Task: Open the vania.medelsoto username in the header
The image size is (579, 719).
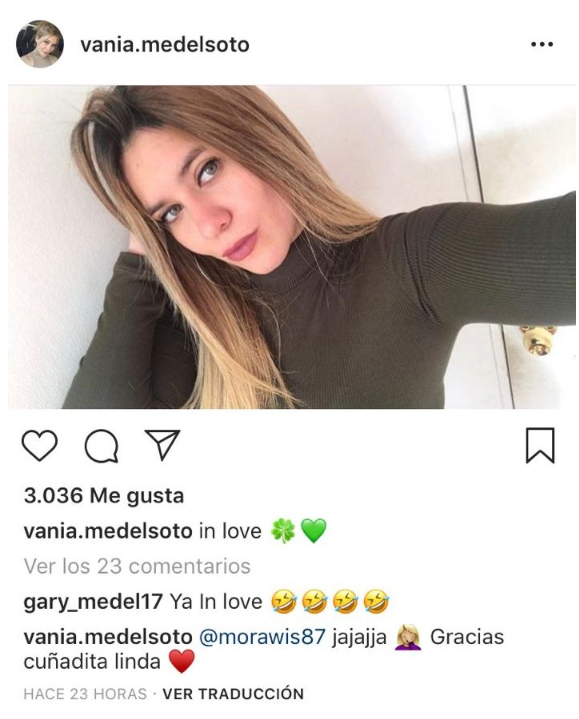Action: click(x=165, y=45)
